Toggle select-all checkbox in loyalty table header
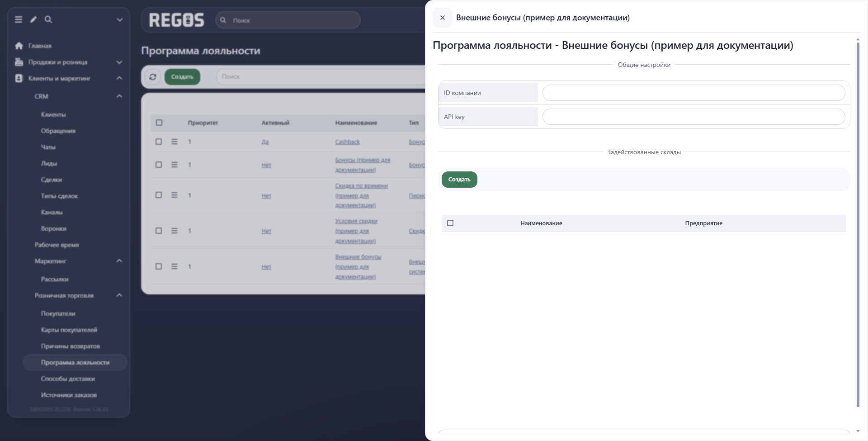 (159, 123)
